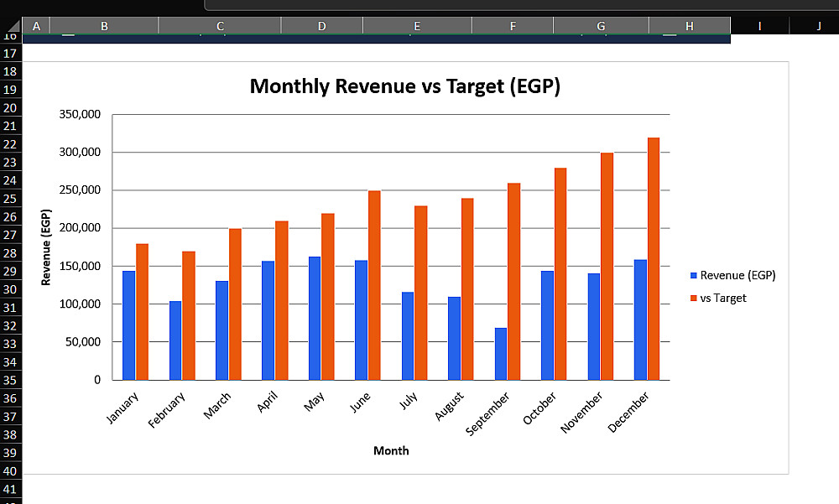Image resolution: width=839 pixels, height=504 pixels.
Task: Click the October category label
Action: point(539,408)
